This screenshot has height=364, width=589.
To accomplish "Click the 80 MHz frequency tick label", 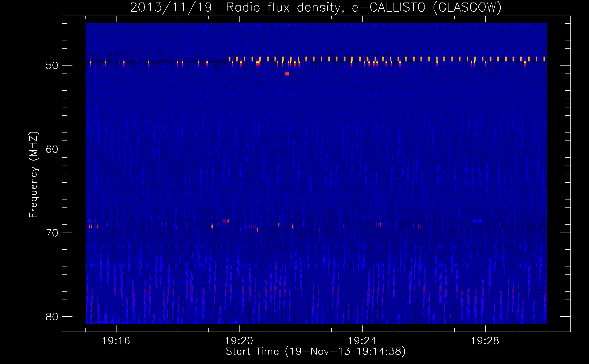I will click(x=52, y=317).
